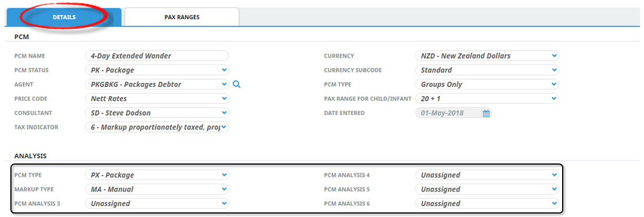This screenshot has height=217, width=644.
Task: Open the Consultant dropdown
Action: click(157, 113)
